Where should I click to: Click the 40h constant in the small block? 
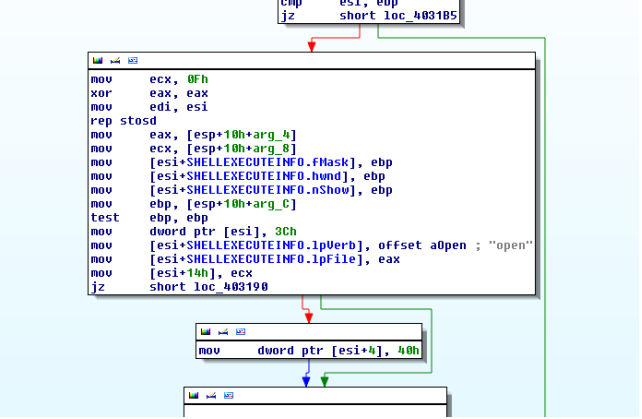[408, 351]
